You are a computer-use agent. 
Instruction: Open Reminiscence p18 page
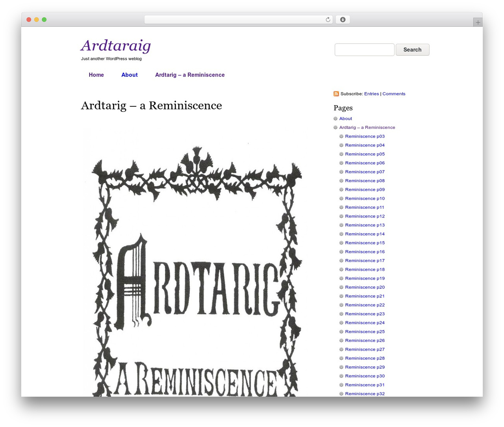pyautogui.click(x=365, y=269)
